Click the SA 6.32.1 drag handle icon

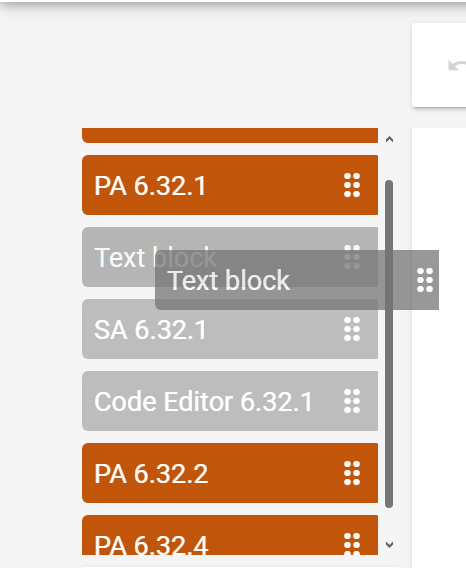(352, 329)
